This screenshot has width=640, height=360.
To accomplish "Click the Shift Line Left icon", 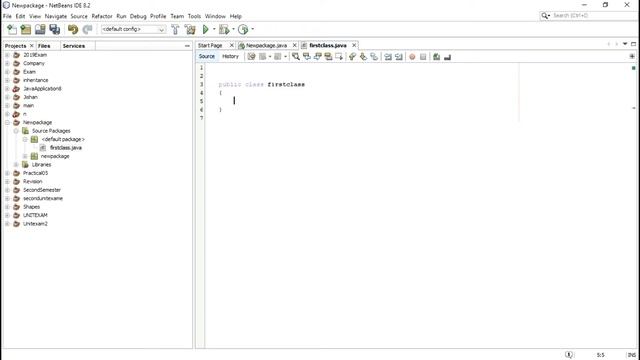I will (x=388, y=57).
